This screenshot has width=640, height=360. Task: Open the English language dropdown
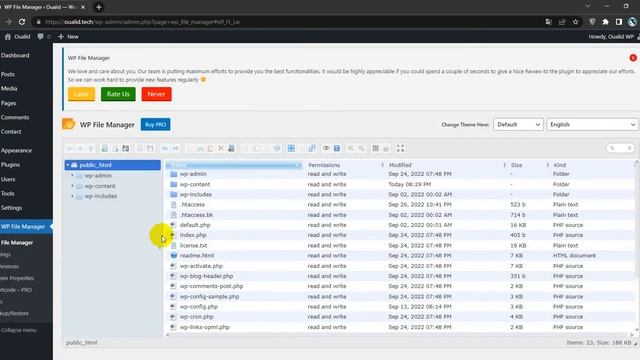pos(592,124)
